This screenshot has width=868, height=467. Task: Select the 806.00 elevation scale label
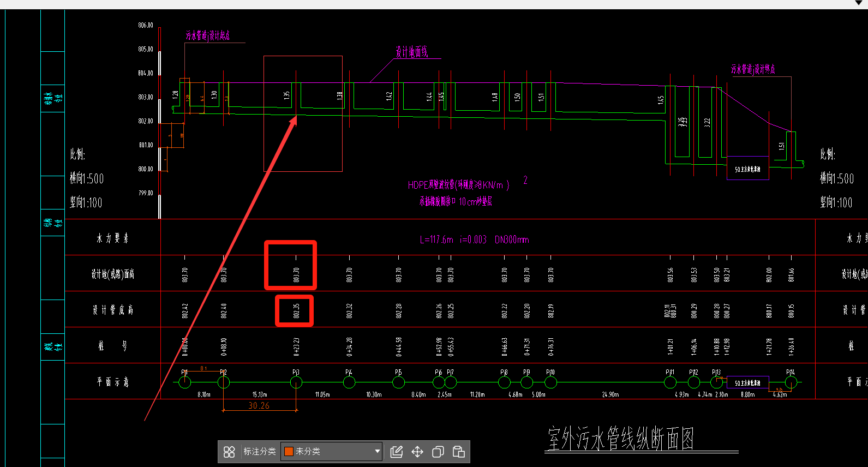[x=146, y=25]
